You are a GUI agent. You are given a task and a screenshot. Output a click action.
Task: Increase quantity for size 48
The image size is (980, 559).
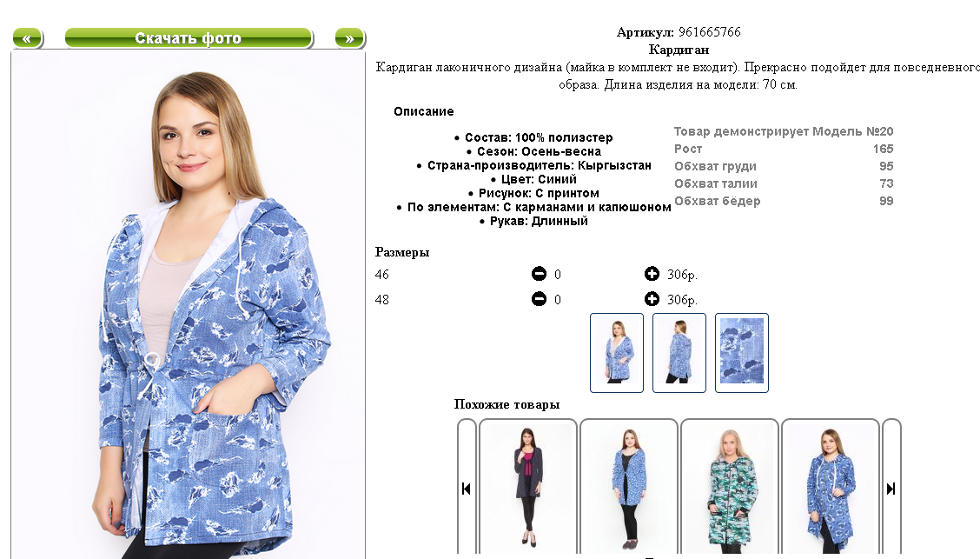pyautogui.click(x=652, y=299)
